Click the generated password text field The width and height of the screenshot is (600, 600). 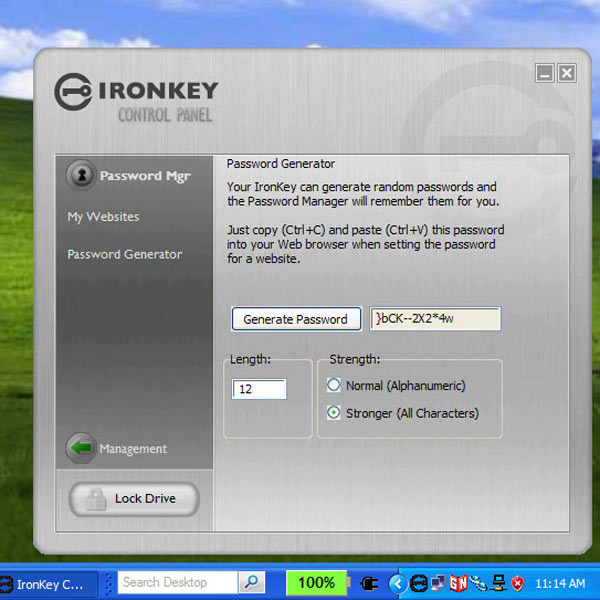click(435, 318)
